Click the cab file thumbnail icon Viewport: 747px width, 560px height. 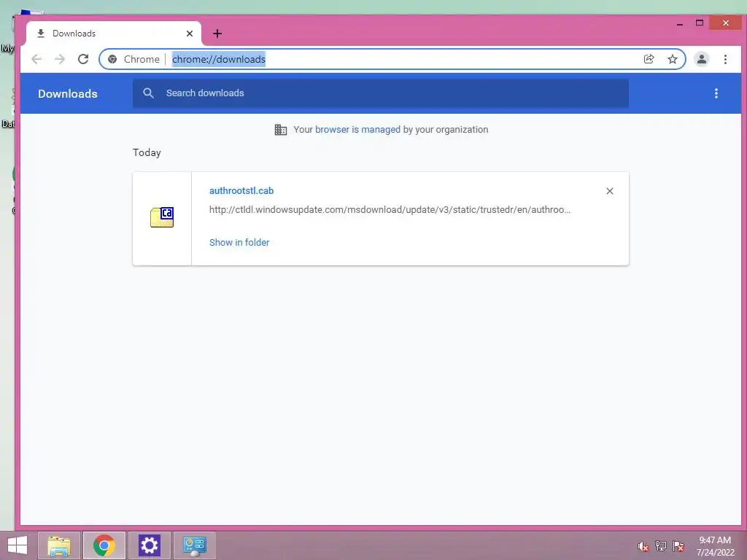pos(162,217)
